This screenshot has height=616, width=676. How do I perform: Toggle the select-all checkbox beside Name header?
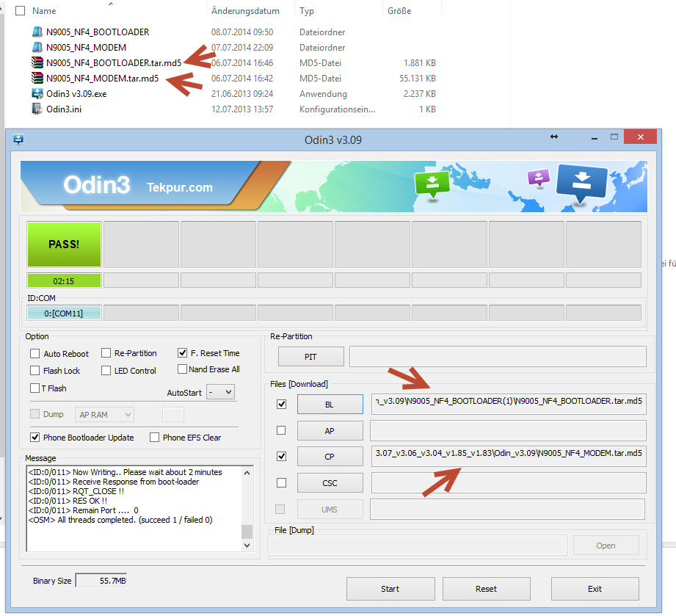(21, 11)
